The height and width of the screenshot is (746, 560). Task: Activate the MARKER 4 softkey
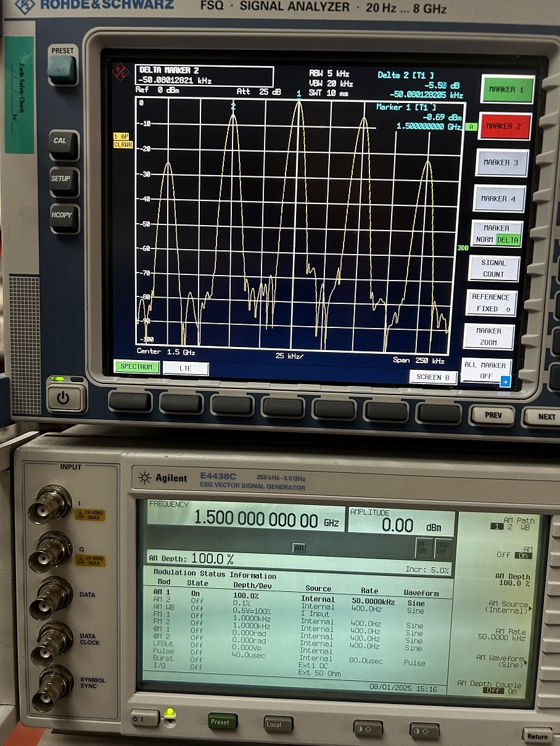498,199
